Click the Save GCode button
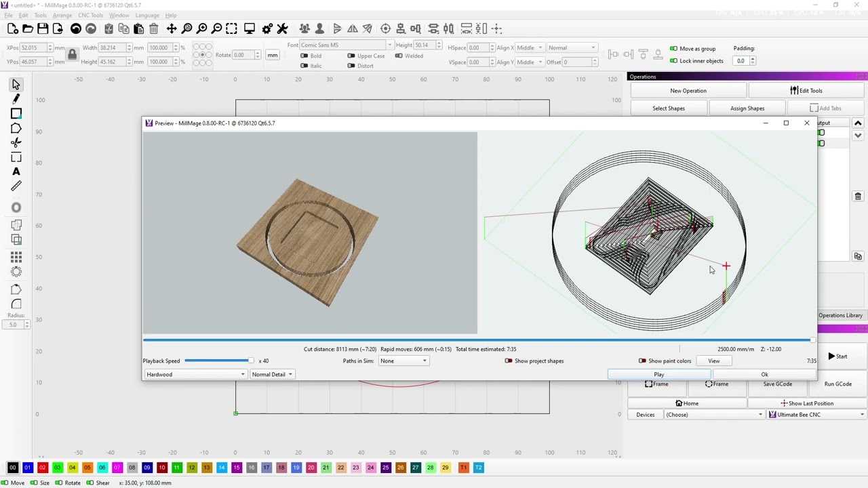 [x=777, y=384]
